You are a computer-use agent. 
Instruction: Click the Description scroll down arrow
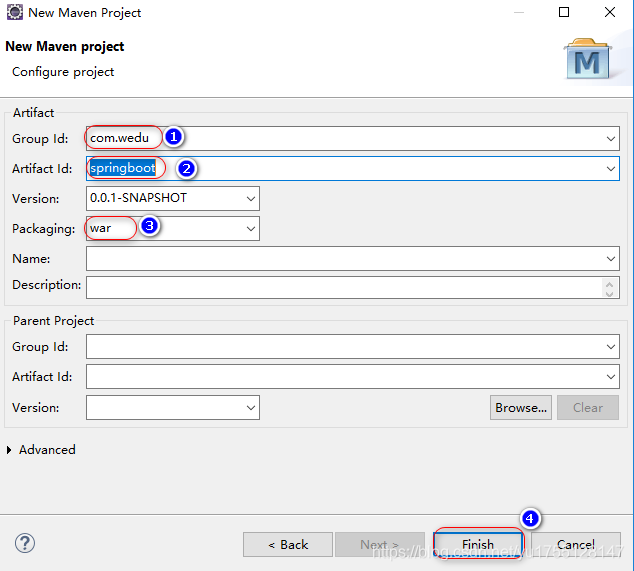click(610, 293)
